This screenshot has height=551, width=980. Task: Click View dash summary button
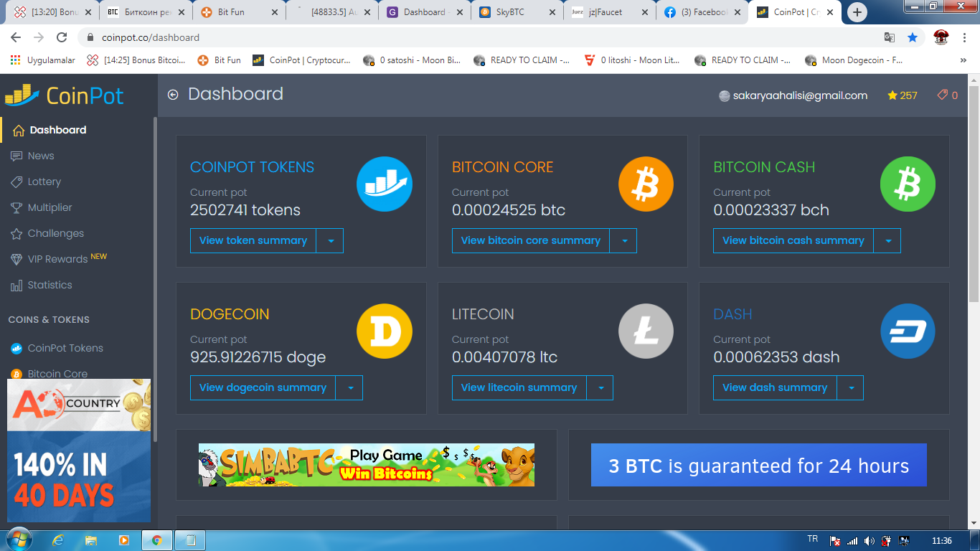[x=775, y=388]
